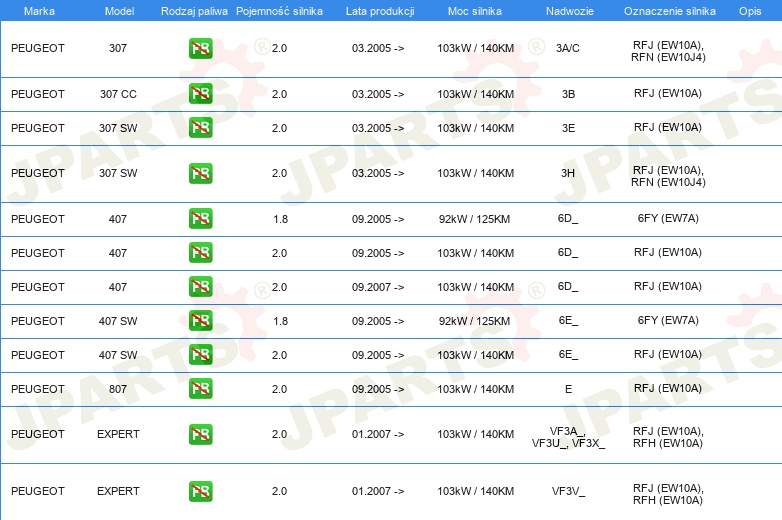782x520 pixels.
Task: Select the '92kW / 125KM' cell in 6E_ row
Action: pos(474,321)
